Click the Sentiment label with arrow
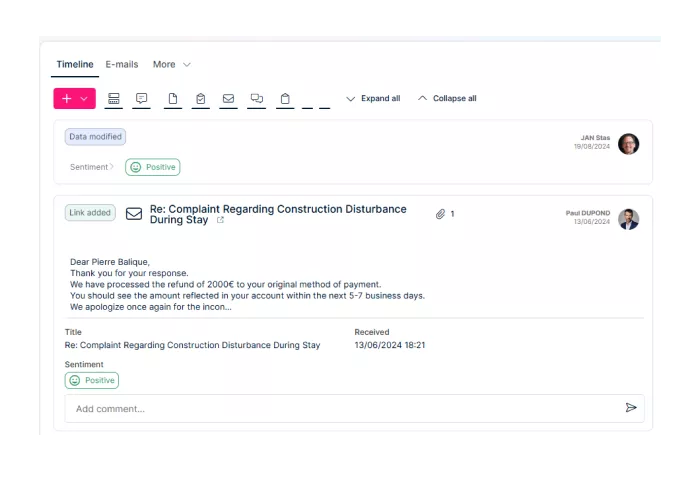Image resolution: width=700 pixels, height=490 pixels. (92, 167)
